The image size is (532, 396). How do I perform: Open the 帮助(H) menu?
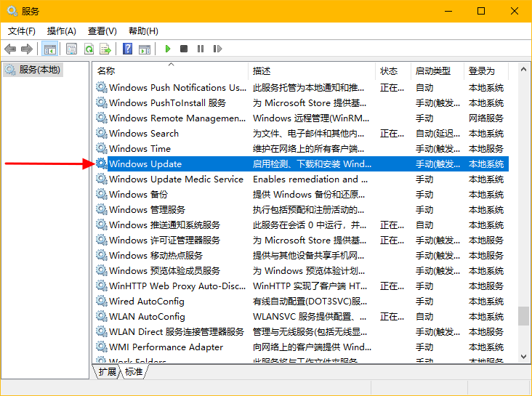143,31
